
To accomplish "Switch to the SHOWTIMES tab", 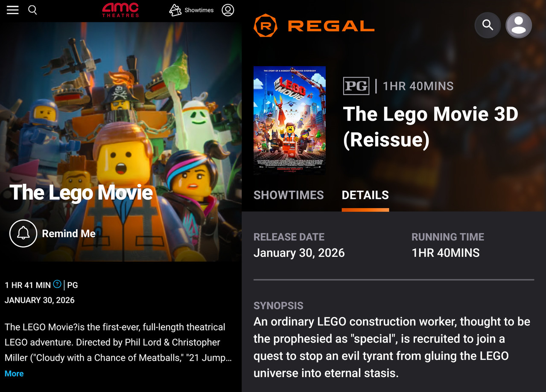I will pos(289,195).
